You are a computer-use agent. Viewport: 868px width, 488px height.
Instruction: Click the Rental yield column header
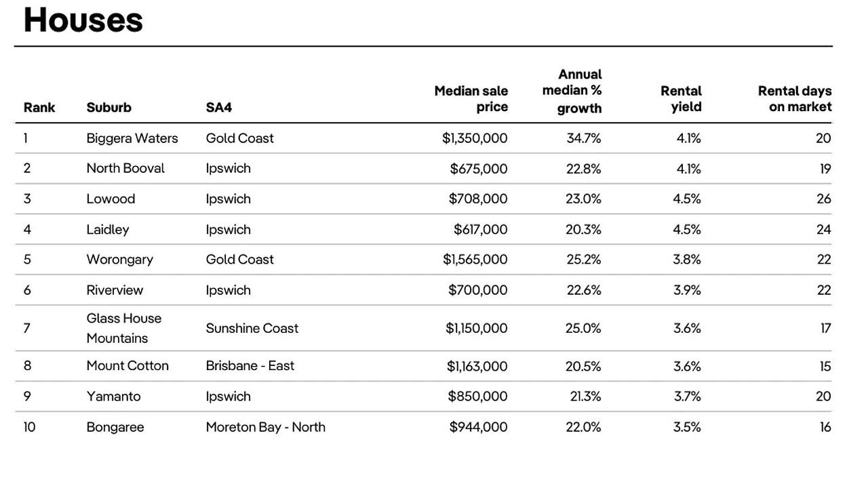[681, 99]
